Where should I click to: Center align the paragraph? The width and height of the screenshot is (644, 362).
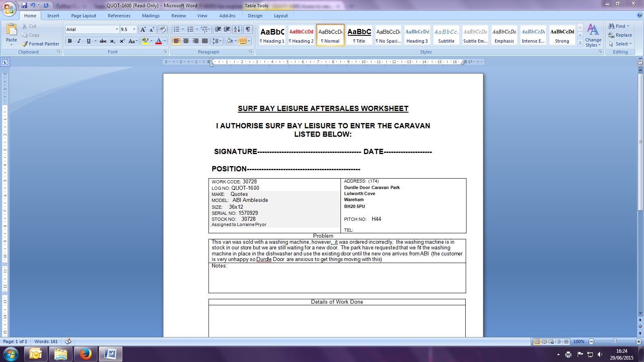point(186,41)
